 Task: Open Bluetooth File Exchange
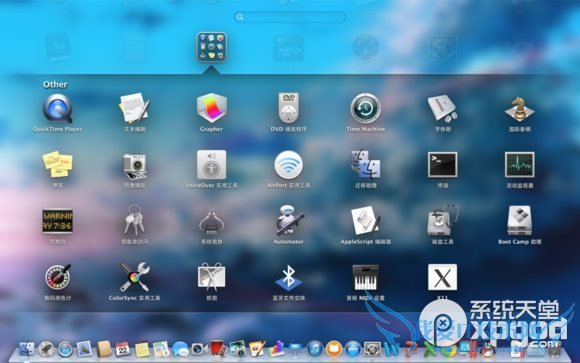(x=289, y=277)
